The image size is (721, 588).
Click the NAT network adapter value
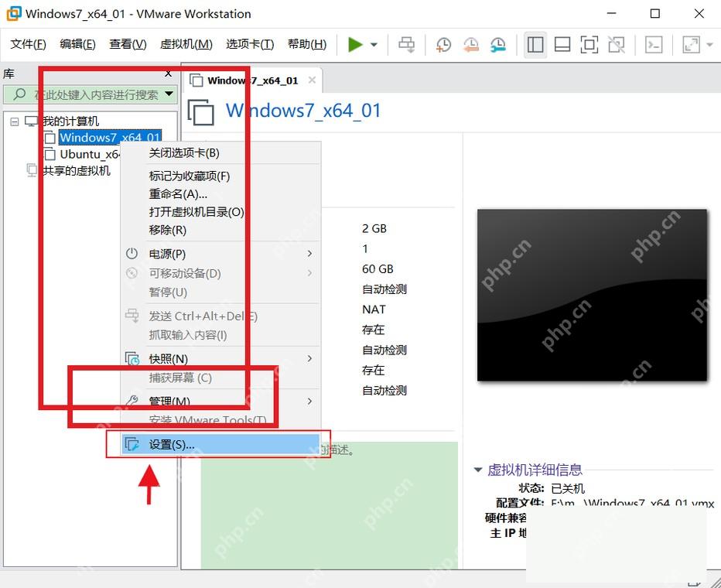pos(374,309)
